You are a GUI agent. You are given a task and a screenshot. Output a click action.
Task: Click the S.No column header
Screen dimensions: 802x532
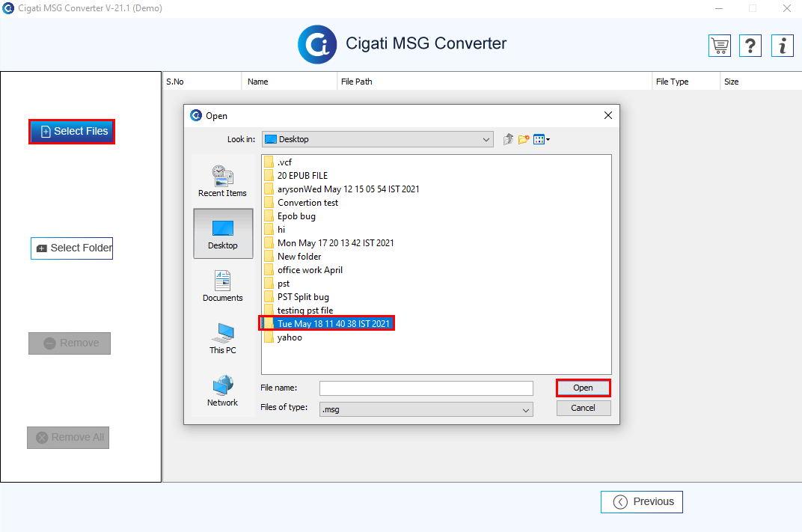pyautogui.click(x=202, y=82)
